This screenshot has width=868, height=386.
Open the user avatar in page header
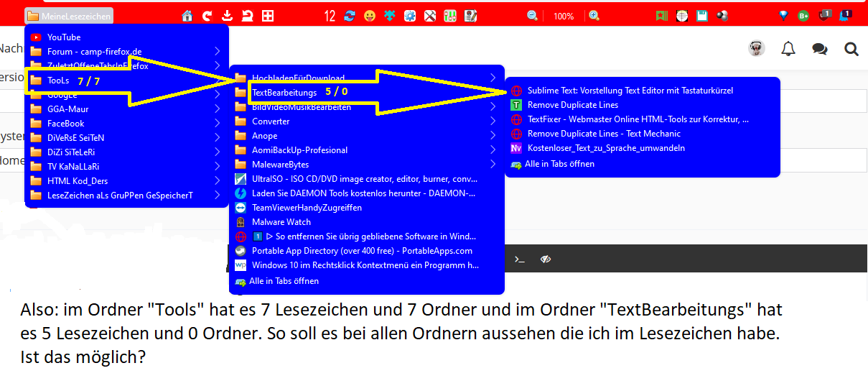pos(757,49)
